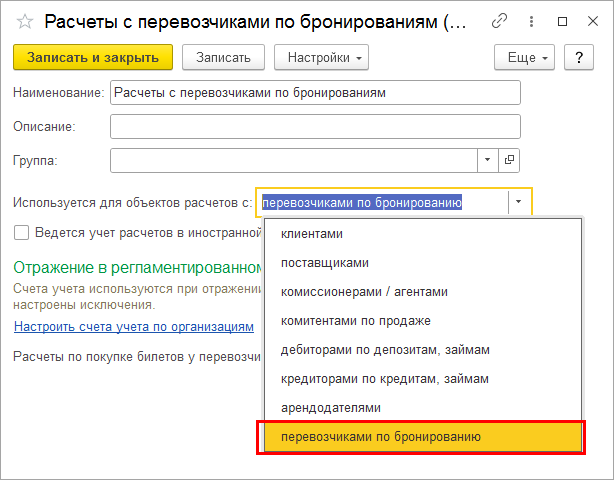Image resolution: width=614 pixels, height=480 pixels.
Task: Click the question mark help button
Action: (579, 58)
